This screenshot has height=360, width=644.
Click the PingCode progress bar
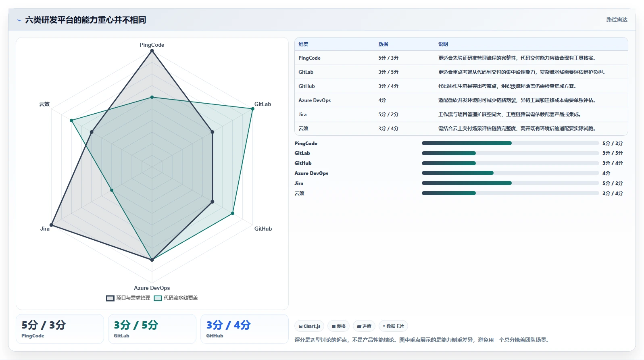tap(510, 143)
